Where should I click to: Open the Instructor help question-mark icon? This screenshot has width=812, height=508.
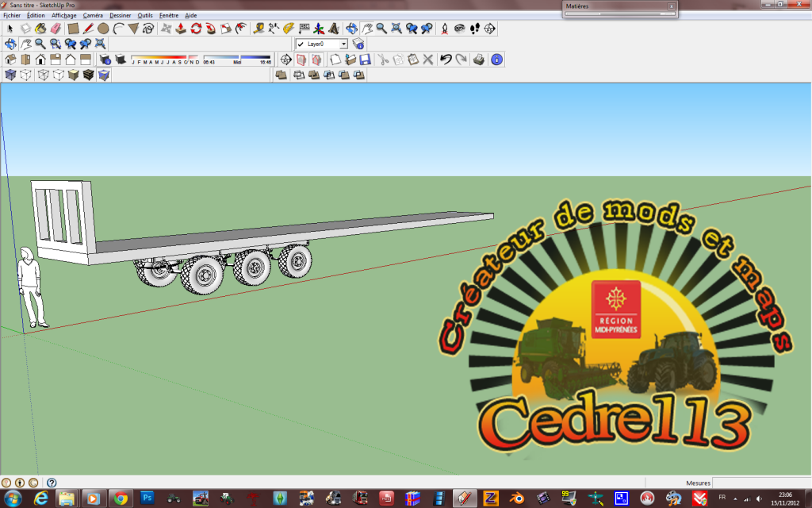coord(52,483)
